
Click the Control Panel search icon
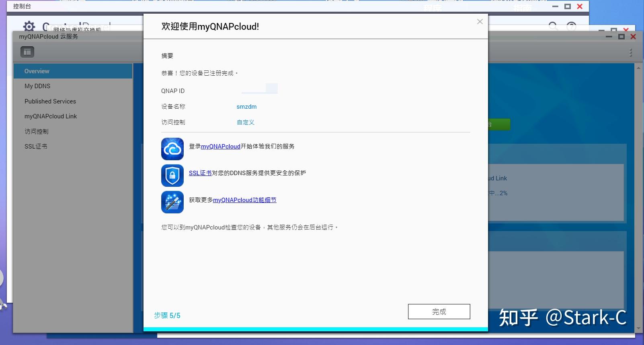pyautogui.click(x=553, y=27)
